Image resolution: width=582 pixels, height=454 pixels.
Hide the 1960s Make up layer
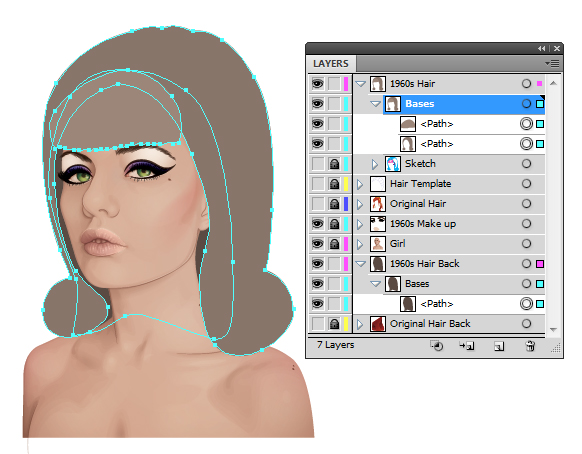coord(317,224)
